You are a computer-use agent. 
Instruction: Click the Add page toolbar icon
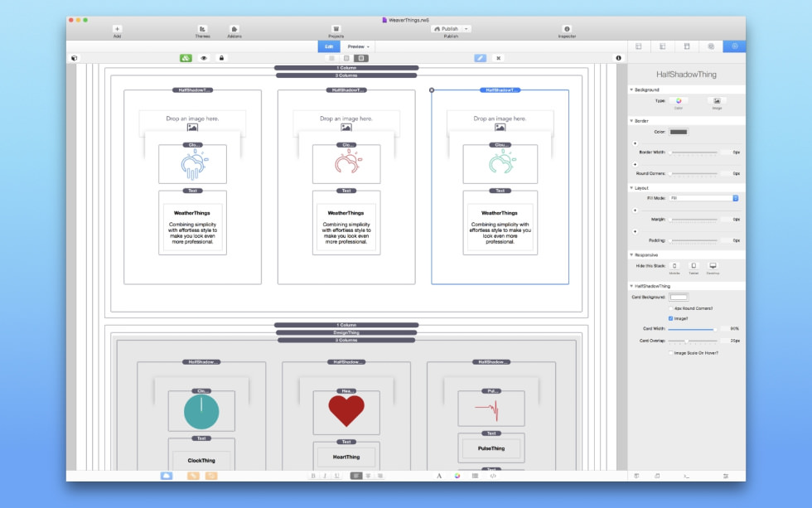117,30
